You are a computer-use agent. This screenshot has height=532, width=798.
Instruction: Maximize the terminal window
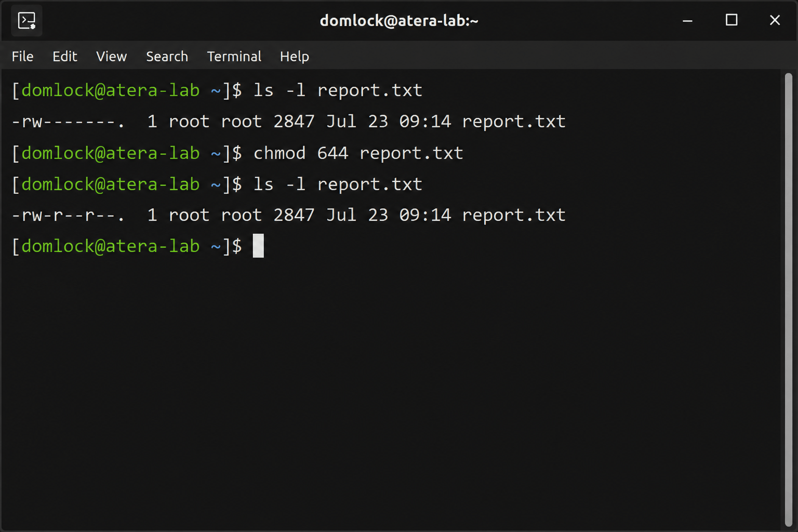point(731,20)
